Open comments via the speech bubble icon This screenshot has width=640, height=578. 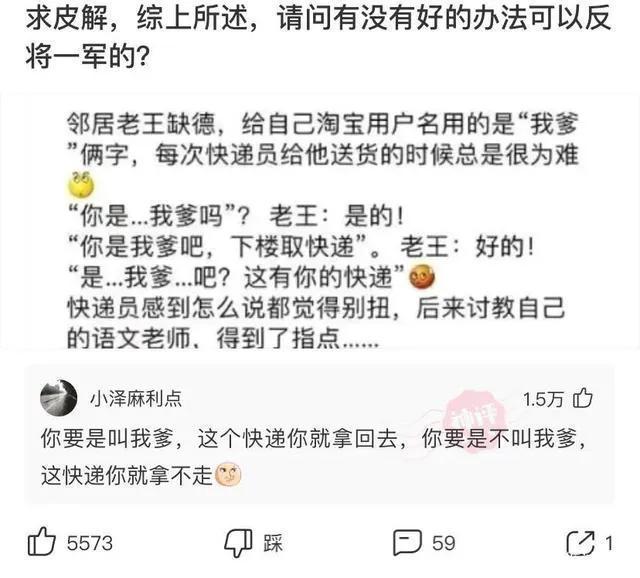407,543
